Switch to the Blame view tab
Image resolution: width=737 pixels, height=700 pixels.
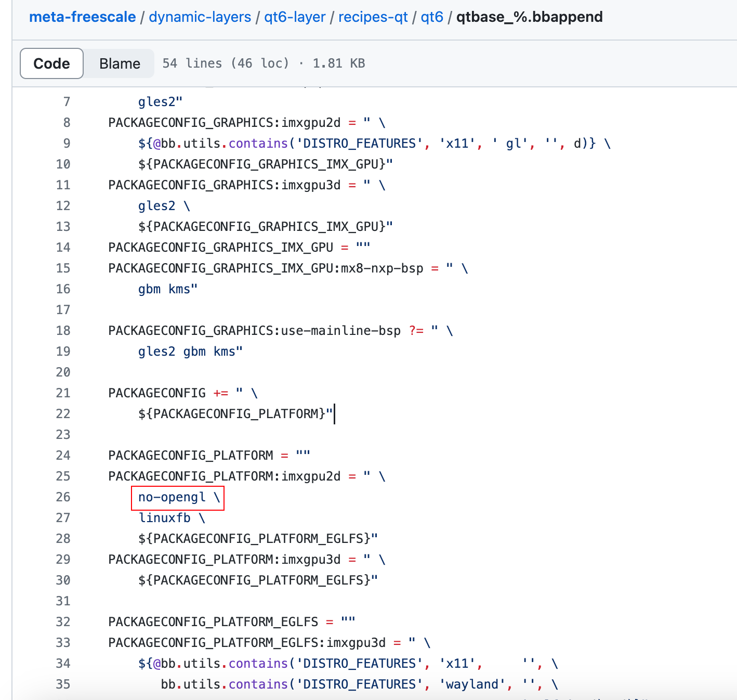point(120,63)
